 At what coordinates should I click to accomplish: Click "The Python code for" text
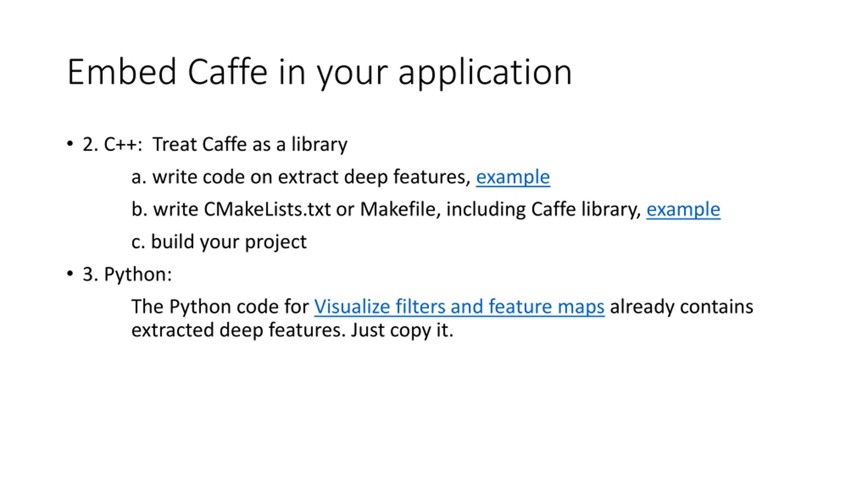click(220, 307)
